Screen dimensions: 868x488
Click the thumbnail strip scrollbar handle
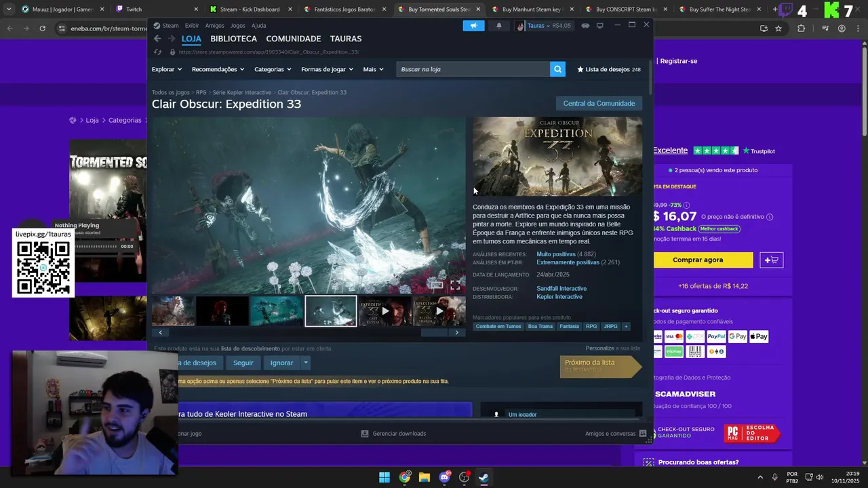click(x=434, y=332)
